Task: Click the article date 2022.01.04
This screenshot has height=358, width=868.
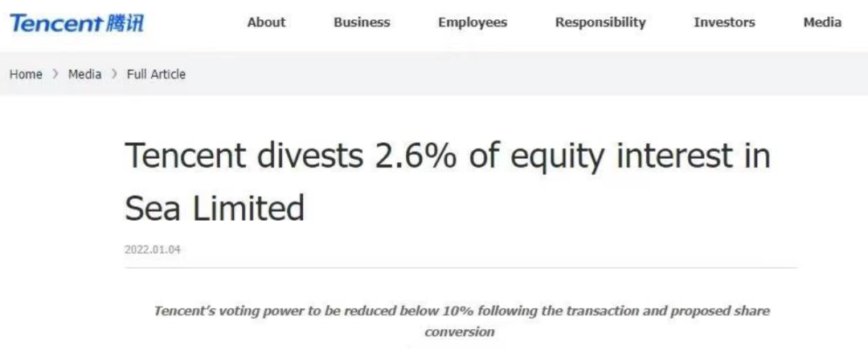Action: [153, 250]
